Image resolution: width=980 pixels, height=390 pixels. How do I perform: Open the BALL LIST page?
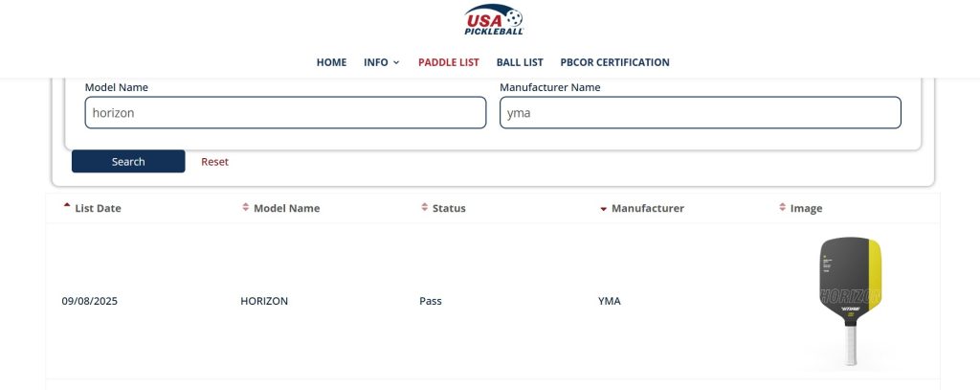520,62
